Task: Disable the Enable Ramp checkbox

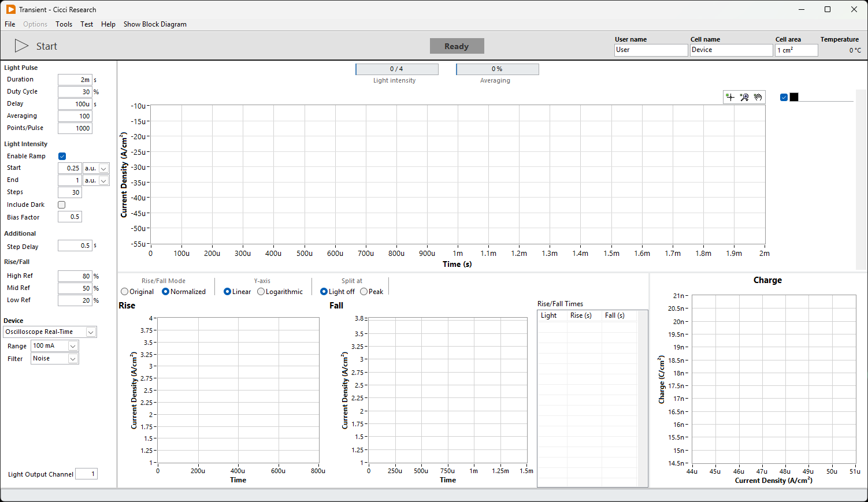Action: coord(62,156)
